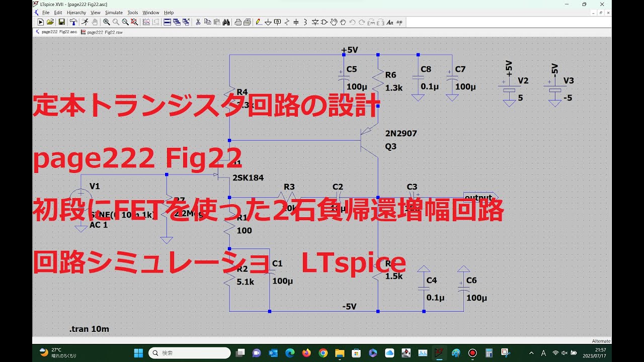Click the '.tran 10m' simulation directive
Viewport: 644px width, 362px height.
(89, 329)
